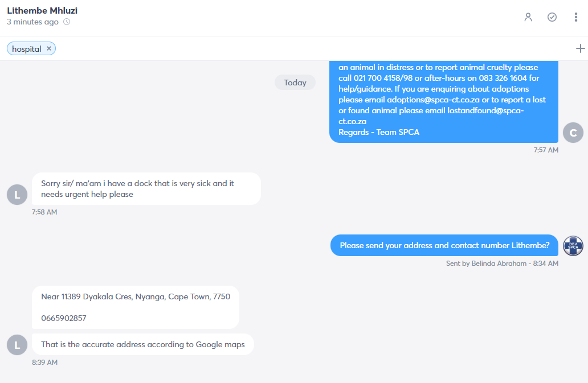Click L avatar beside Google maps message
Screen dimensions: 588x383
[17, 345]
